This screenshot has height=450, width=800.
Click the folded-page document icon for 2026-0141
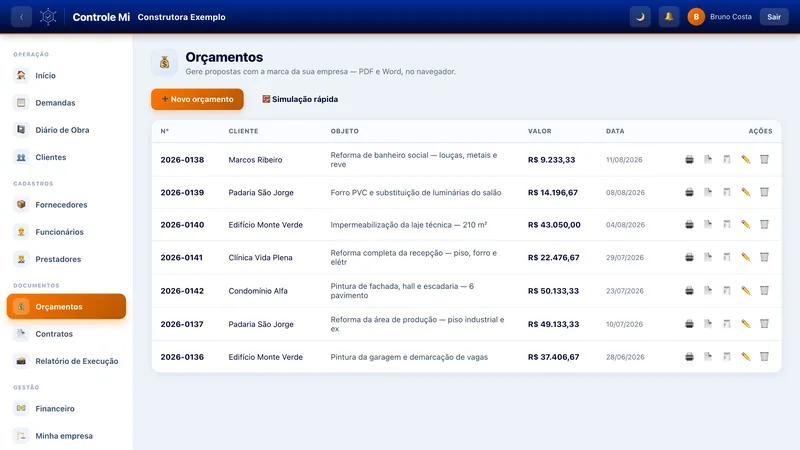tap(708, 257)
